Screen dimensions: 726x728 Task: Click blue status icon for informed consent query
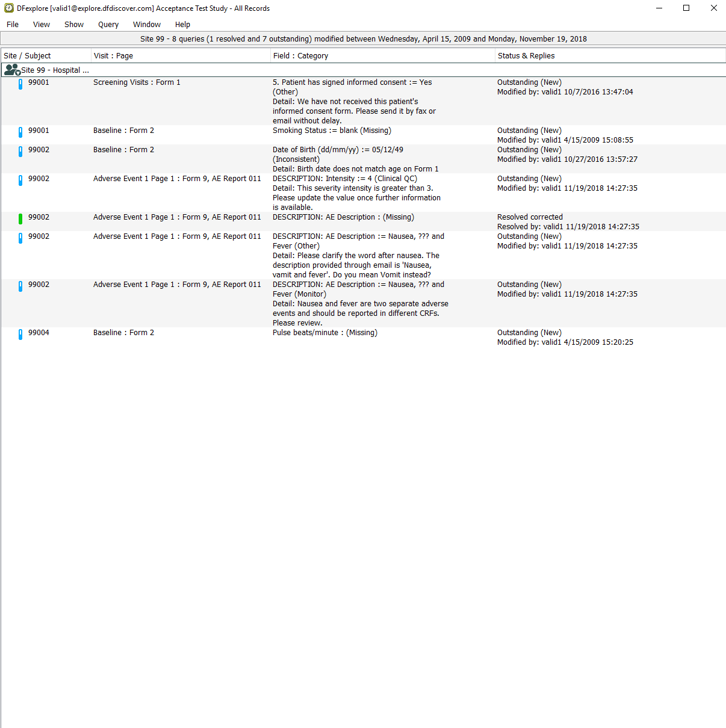point(20,84)
